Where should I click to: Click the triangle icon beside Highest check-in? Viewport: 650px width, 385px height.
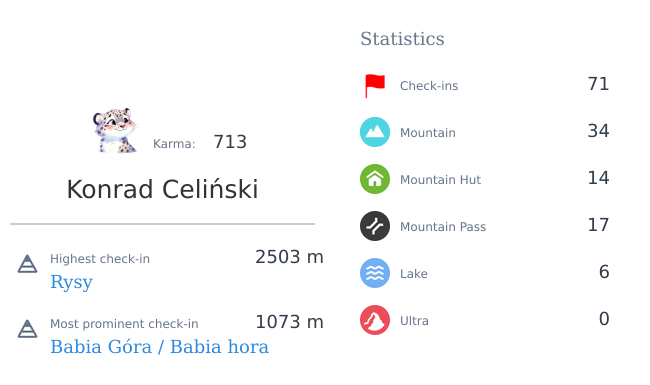point(27,264)
